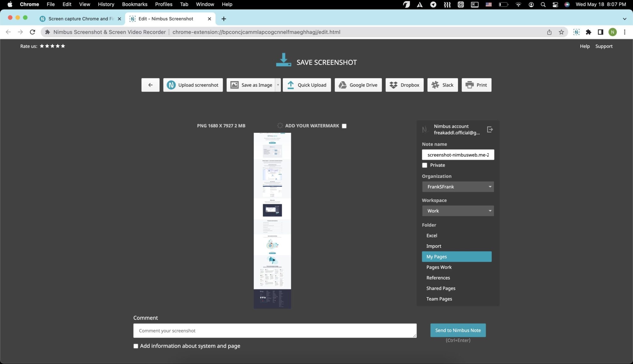Click the Nimbus account sign-out icon

pyautogui.click(x=490, y=129)
